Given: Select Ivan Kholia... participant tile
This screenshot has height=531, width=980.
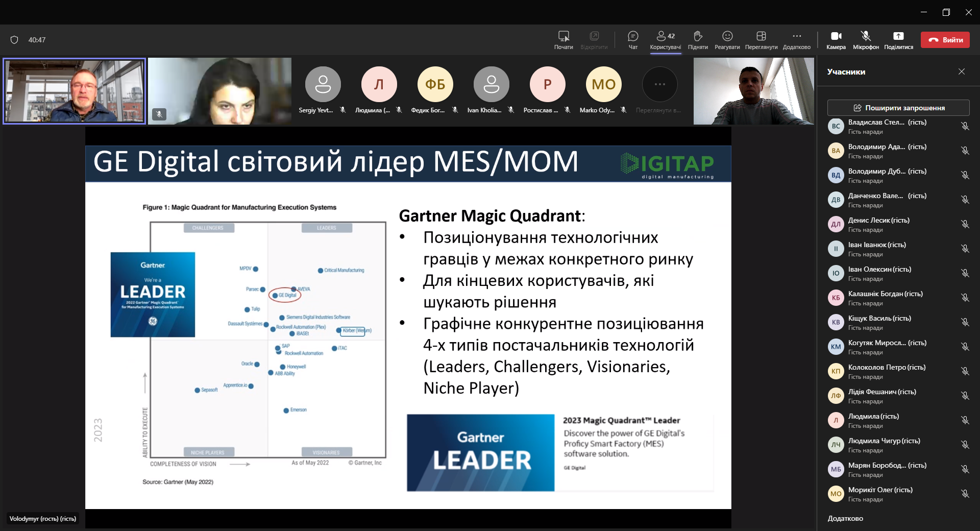Looking at the screenshot, I should pos(491,90).
